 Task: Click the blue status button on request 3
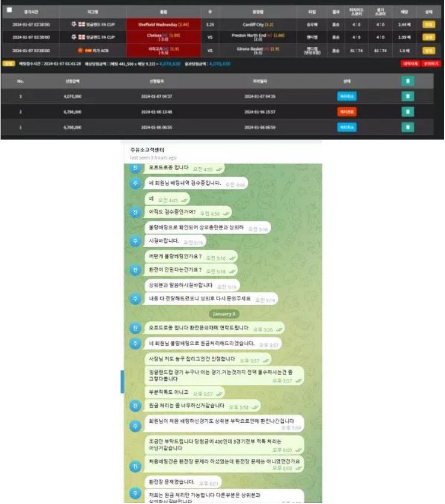click(x=347, y=96)
